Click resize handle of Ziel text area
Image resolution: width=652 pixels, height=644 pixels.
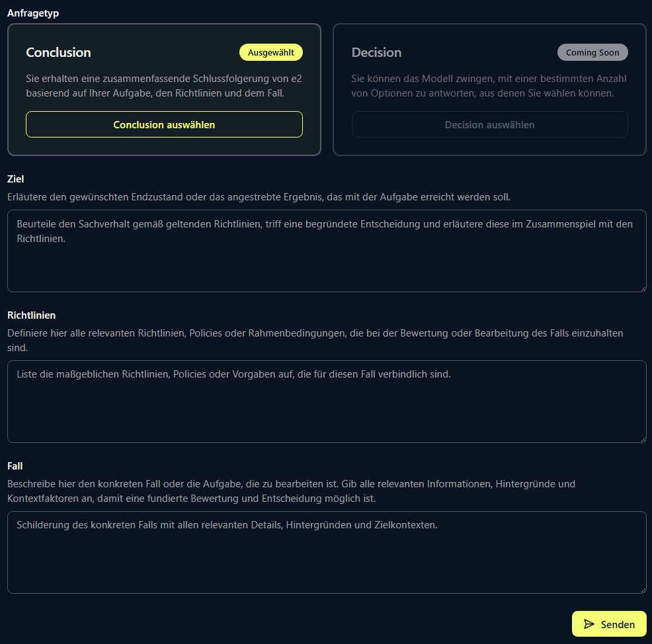643,288
